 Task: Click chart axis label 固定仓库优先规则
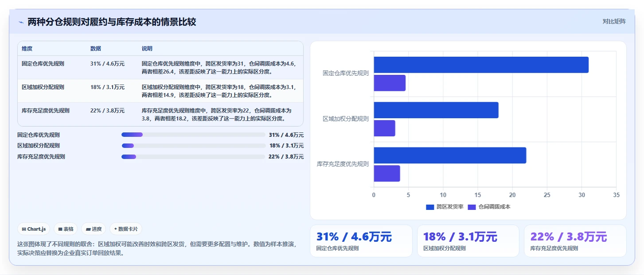[346, 74]
